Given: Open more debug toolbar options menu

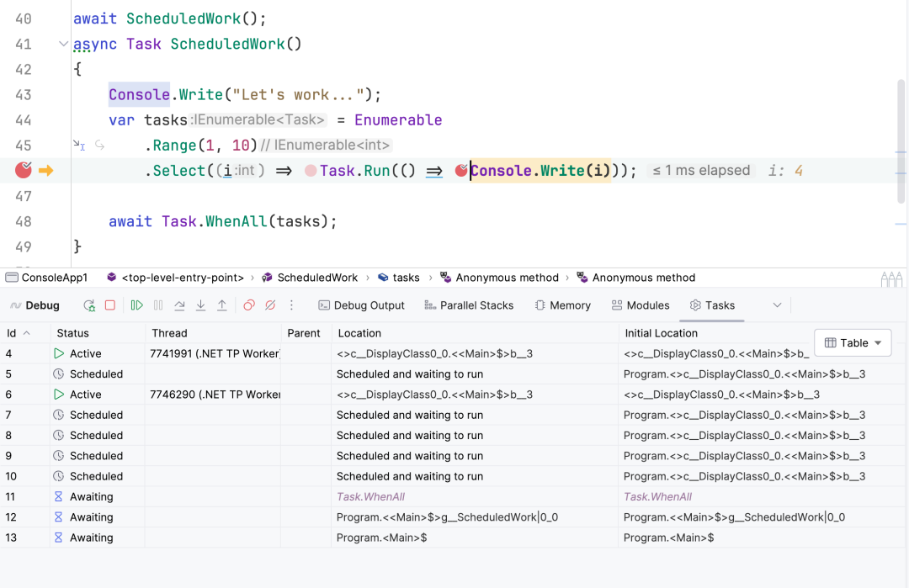Looking at the screenshot, I should coord(291,305).
